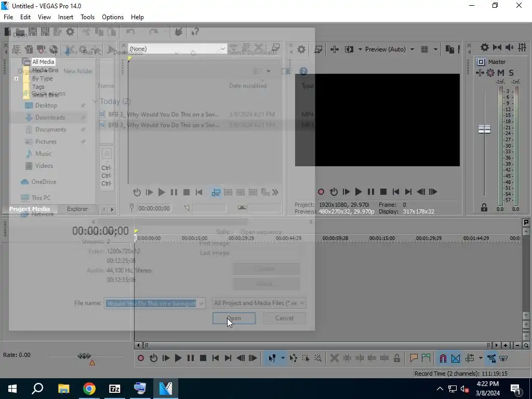Viewport: 532px width, 399px height.
Task: Toggle Ignore Event Grouping
Action: pyautogui.click(x=503, y=358)
